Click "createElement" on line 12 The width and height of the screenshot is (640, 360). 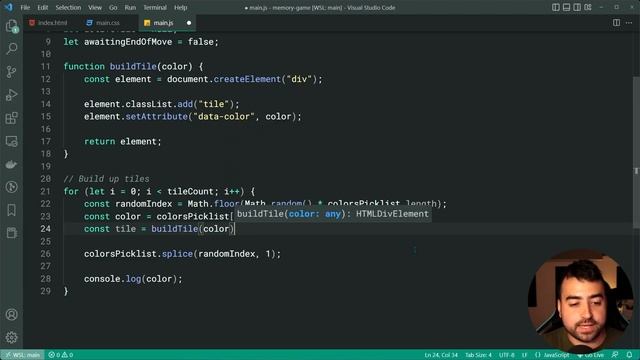(x=247, y=79)
